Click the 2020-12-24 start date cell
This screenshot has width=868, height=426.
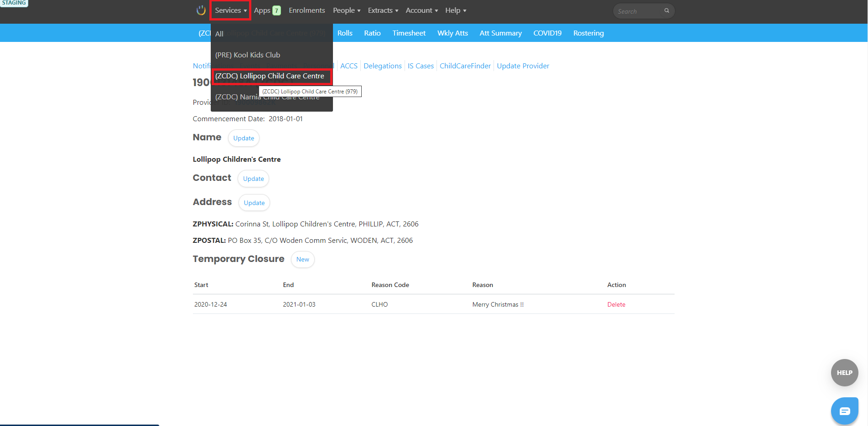(211, 304)
